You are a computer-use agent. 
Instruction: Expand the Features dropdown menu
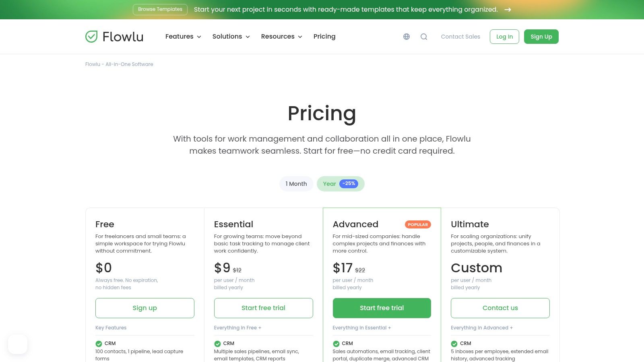(183, 37)
